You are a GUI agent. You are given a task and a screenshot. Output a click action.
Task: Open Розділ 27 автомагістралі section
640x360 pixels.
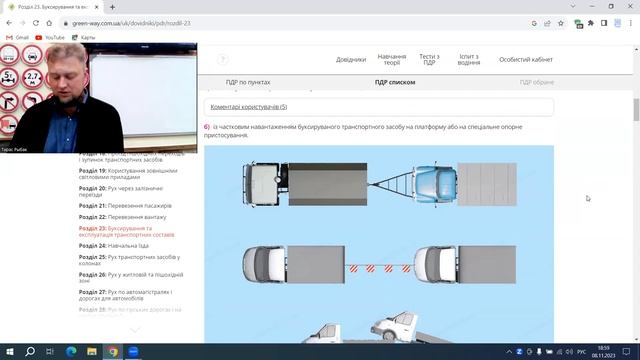(x=125, y=295)
